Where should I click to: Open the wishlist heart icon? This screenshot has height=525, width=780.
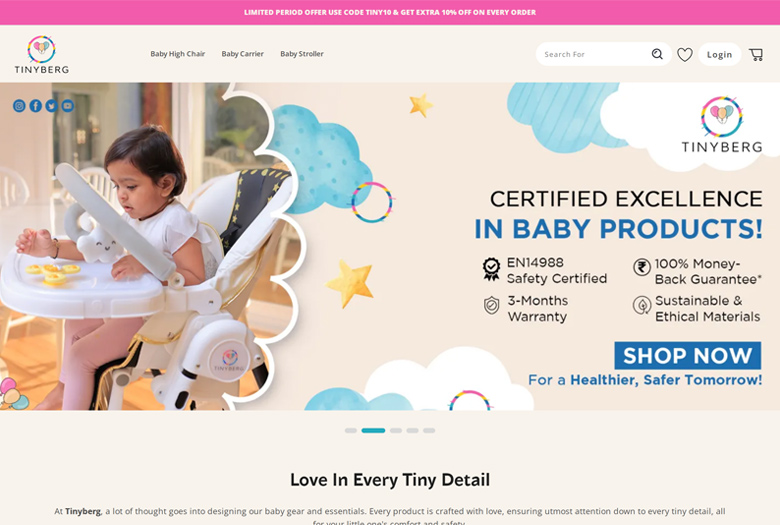click(685, 54)
